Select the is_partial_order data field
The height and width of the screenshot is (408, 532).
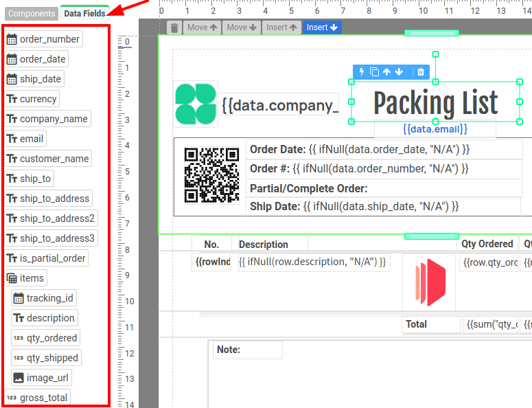46,258
